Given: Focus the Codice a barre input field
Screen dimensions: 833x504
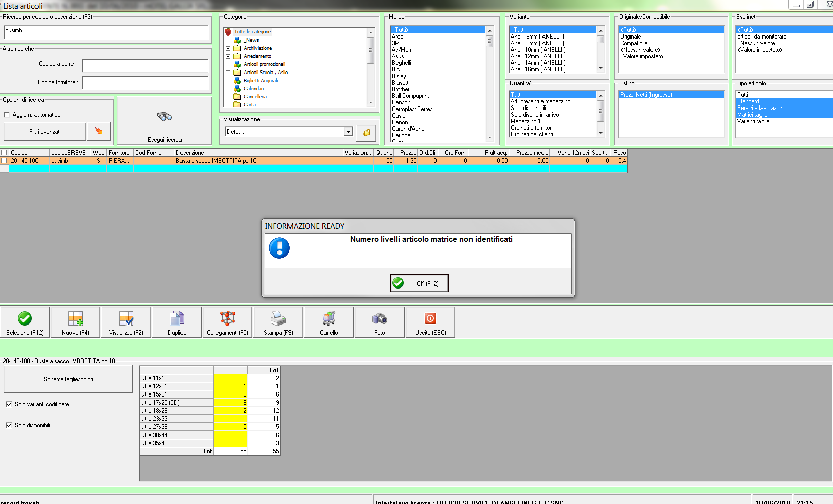Looking at the screenshot, I should tap(145, 66).
